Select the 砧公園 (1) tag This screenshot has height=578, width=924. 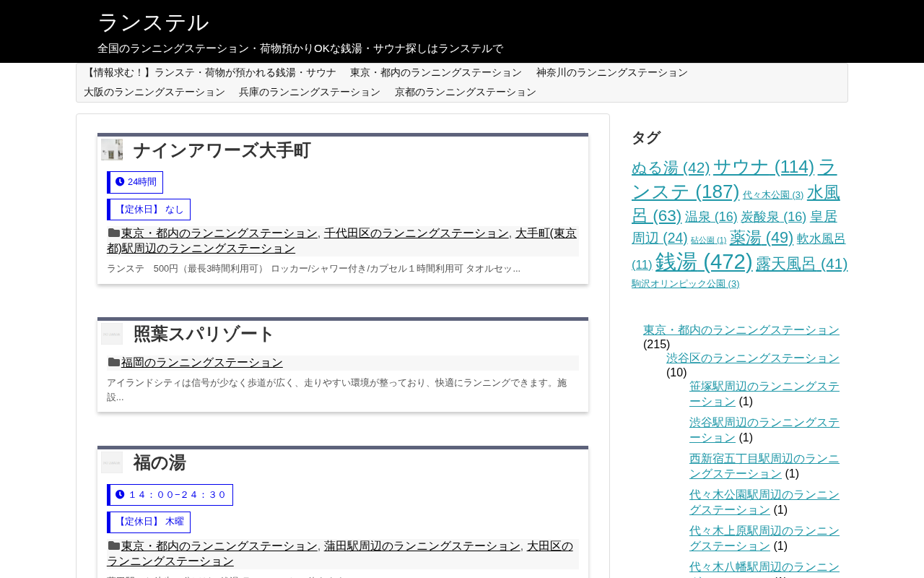coord(709,241)
